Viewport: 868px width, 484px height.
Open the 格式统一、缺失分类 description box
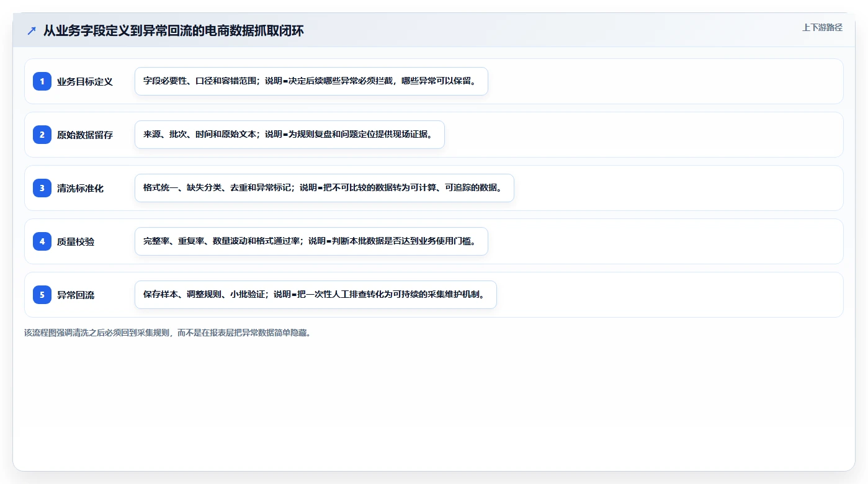(x=324, y=188)
